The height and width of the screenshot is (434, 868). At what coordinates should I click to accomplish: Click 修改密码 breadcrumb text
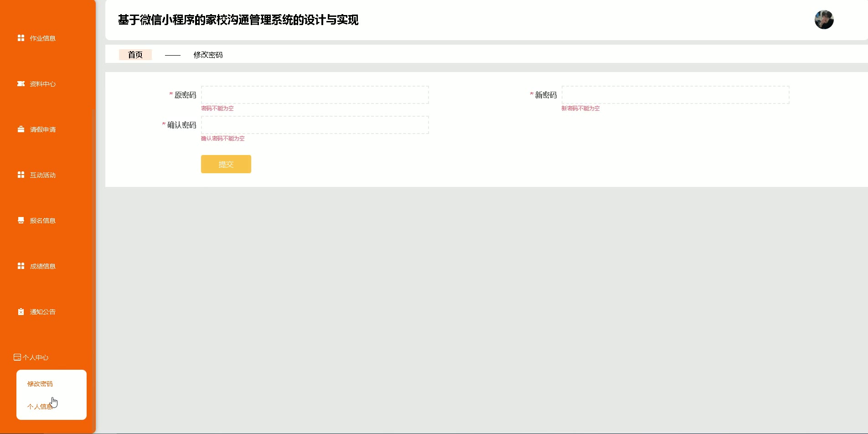[x=208, y=55]
